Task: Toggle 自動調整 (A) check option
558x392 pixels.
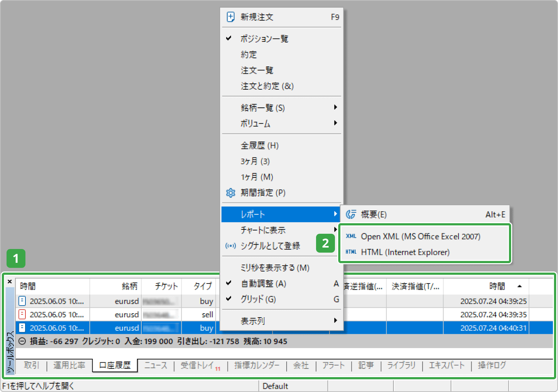Action: pos(282,283)
